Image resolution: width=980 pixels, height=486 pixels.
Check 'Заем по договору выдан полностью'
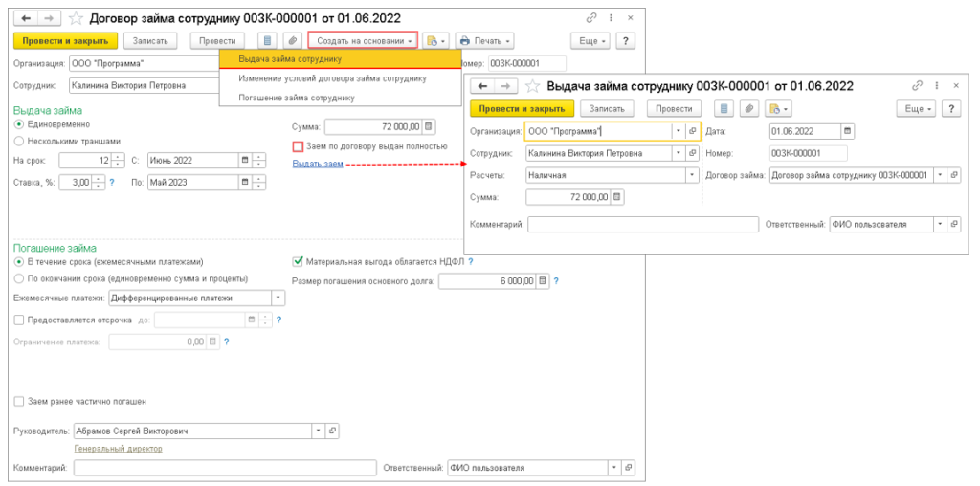pos(299,146)
